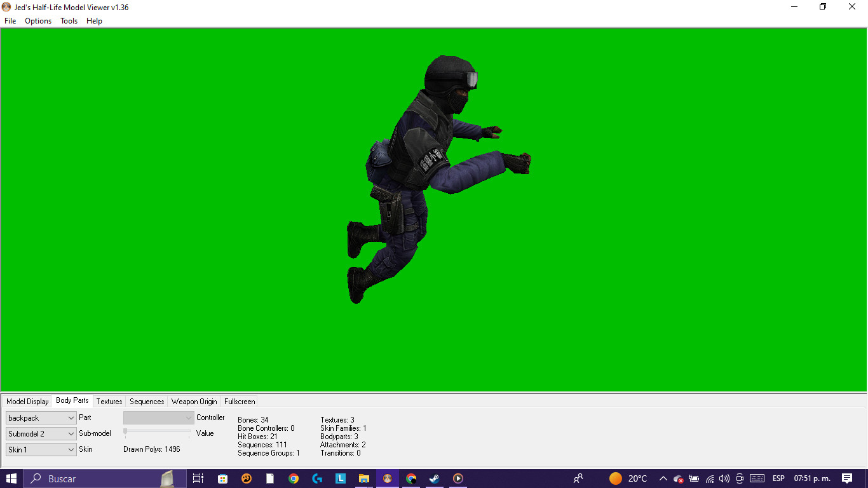Click the Attachments: 2 statistic

(x=343, y=445)
